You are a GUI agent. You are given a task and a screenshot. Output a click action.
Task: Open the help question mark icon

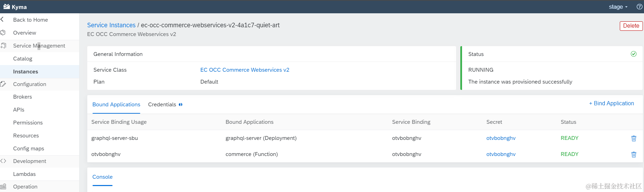coord(639,7)
